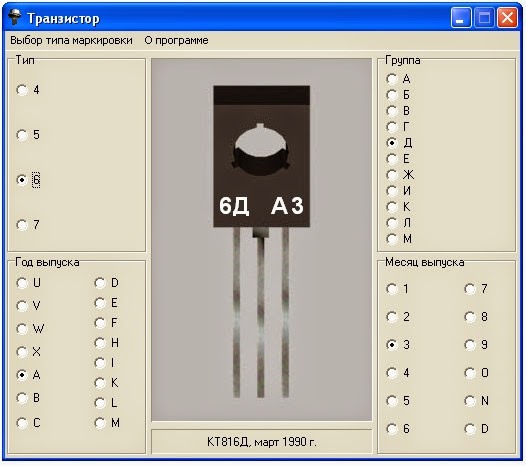Select type 4 radio button
The image size is (526, 466).
pos(22,90)
